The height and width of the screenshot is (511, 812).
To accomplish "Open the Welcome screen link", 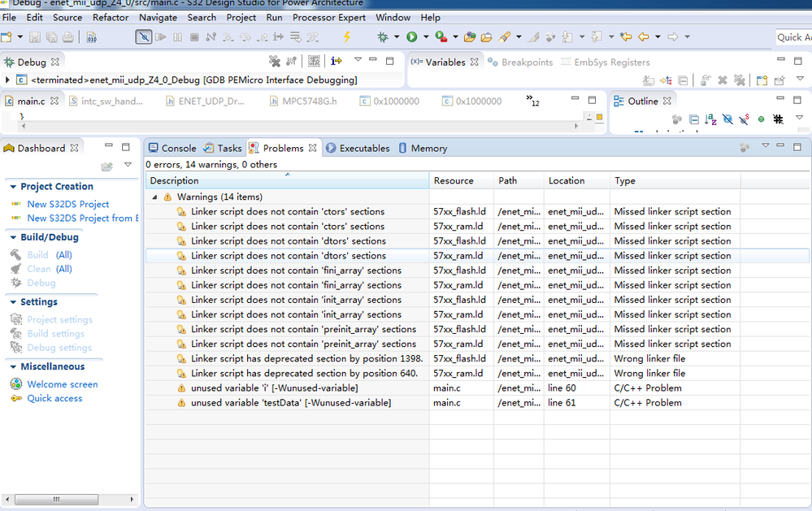I will [x=62, y=384].
